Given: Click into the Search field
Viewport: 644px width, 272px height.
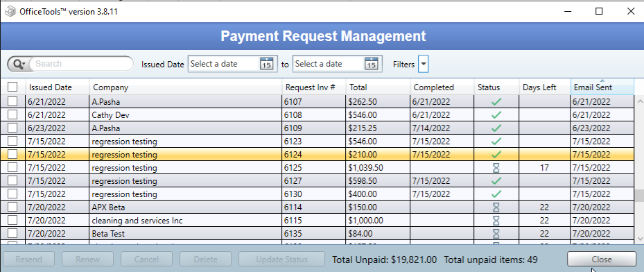Looking at the screenshot, I should 81,64.
